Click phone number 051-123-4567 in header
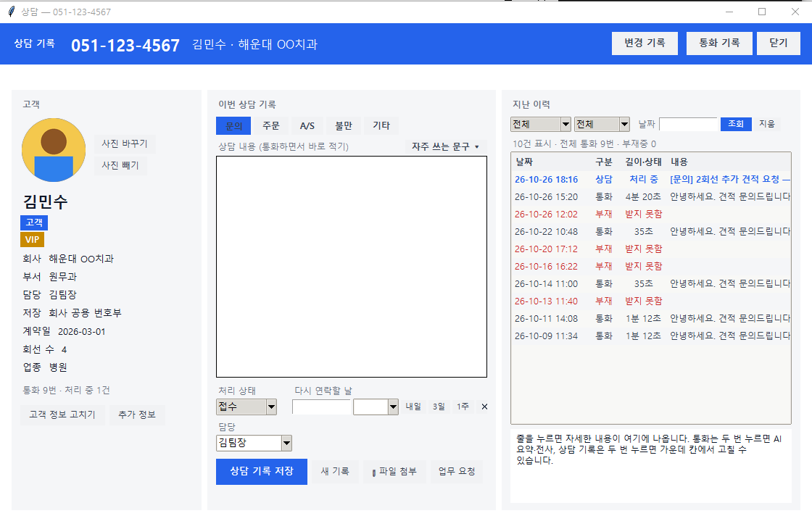The image size is (812, 516). point(125,46)
